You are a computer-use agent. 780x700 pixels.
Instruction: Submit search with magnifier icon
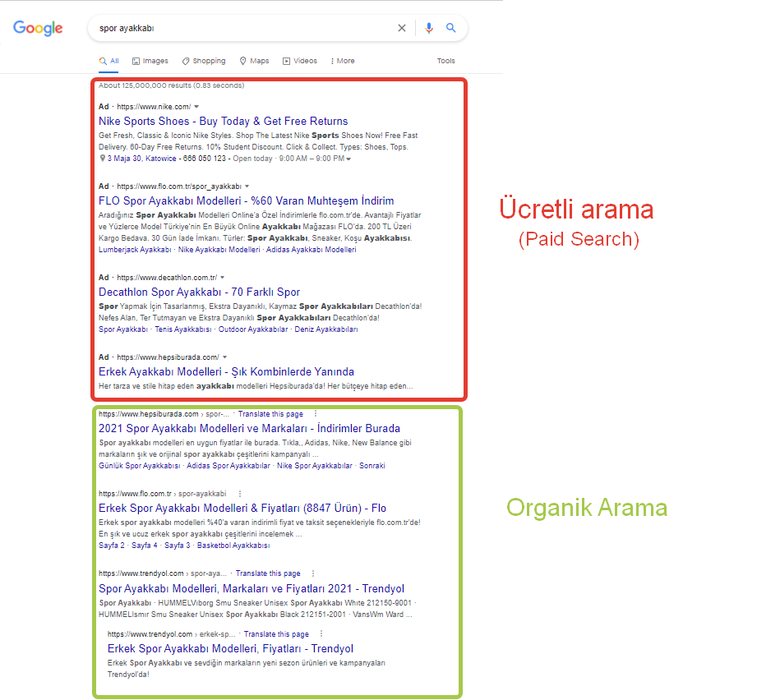(450, 28)
